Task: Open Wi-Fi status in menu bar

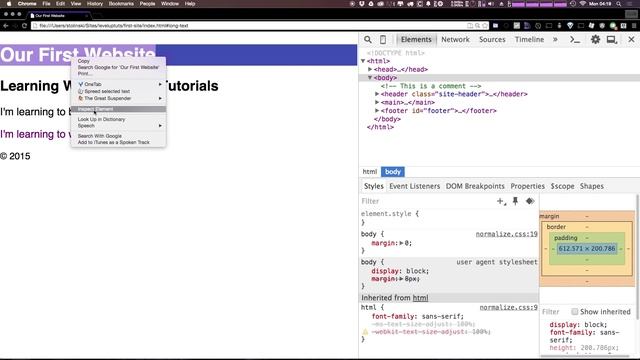Action: point(582,4)
